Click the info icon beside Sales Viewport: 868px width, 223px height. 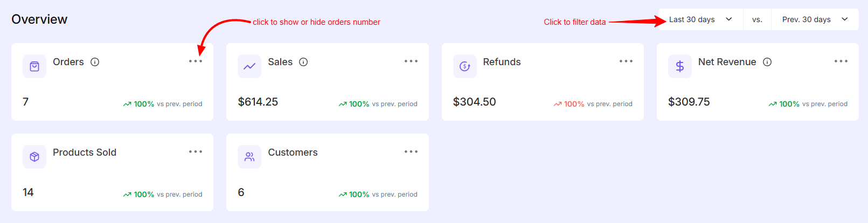[303, 62]
